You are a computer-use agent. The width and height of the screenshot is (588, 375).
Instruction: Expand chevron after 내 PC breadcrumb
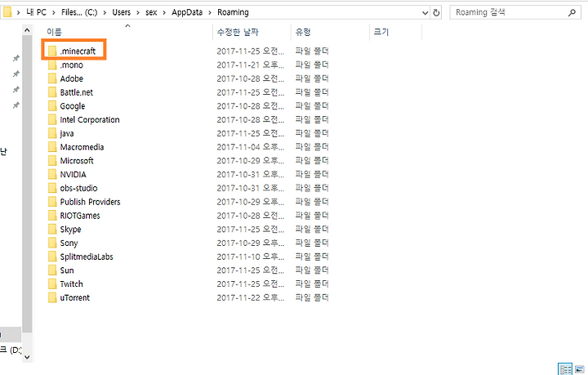pos(54,13)
